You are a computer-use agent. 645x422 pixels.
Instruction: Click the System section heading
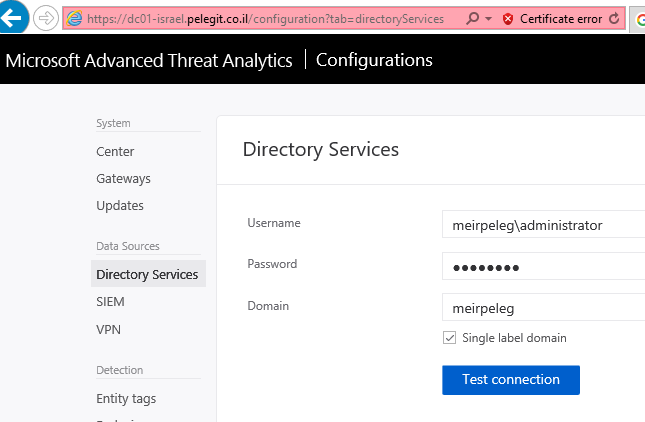tap(113, 123)
